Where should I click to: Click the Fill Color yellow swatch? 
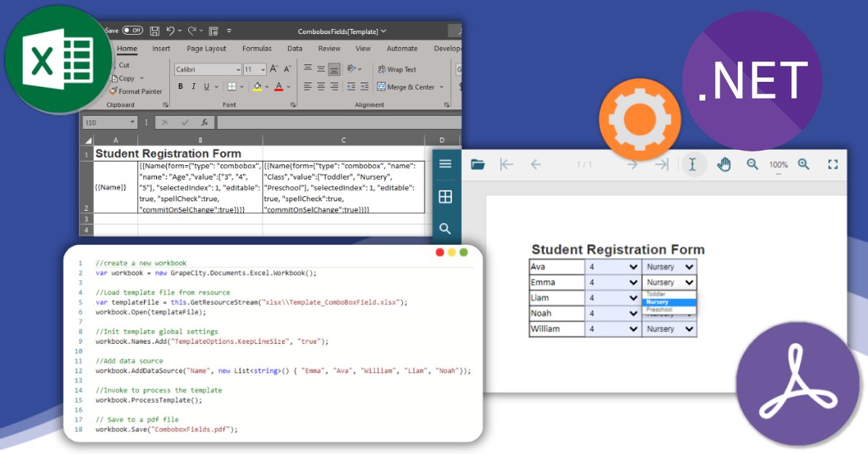click(x=257, y=86)
